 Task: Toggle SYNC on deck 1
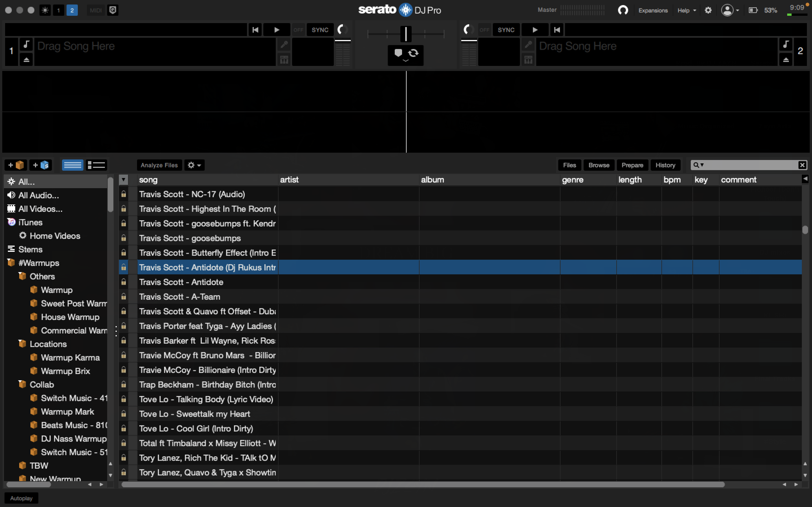320,30
